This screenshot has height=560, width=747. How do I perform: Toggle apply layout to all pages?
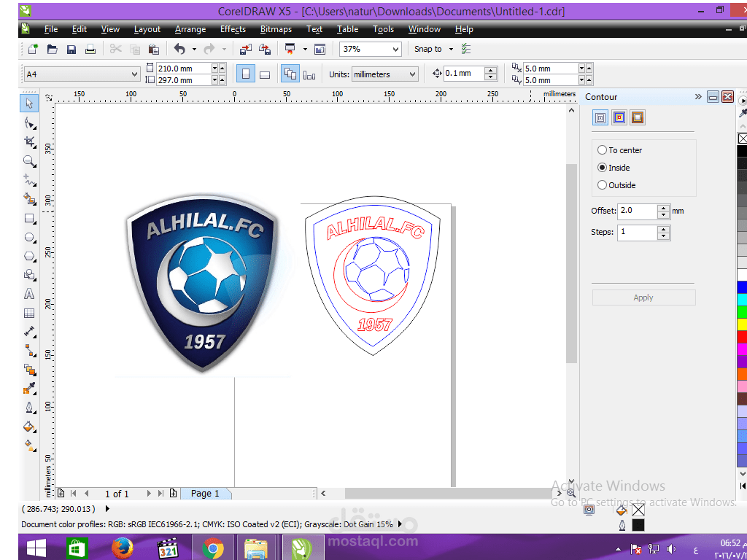pyautogui.click(x=290, y=74)
